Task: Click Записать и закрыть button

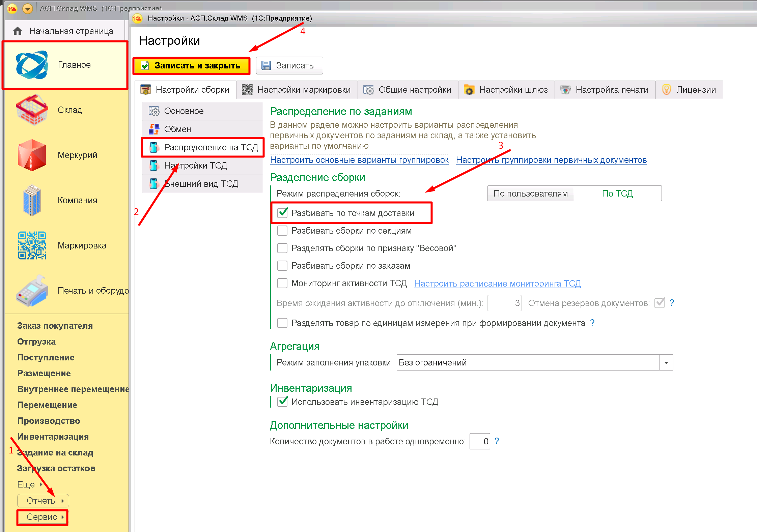Action: click(x=191, y=65)
